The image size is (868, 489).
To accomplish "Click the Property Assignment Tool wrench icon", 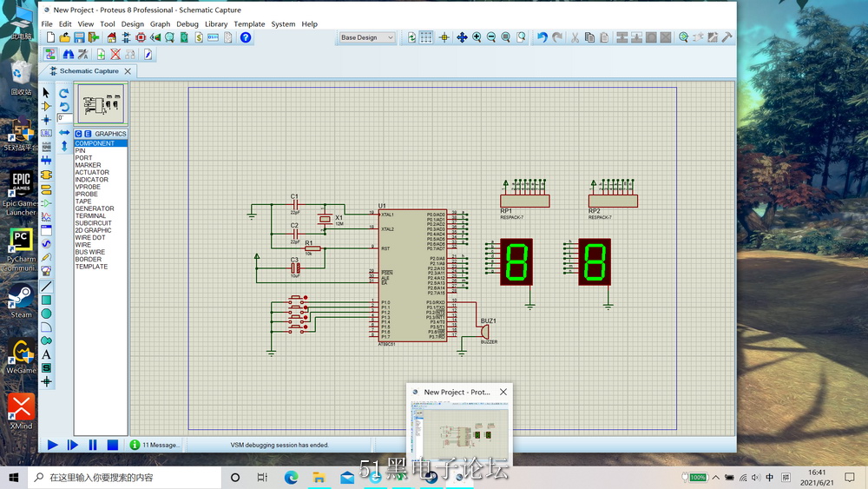I will [x=83, y=54].
